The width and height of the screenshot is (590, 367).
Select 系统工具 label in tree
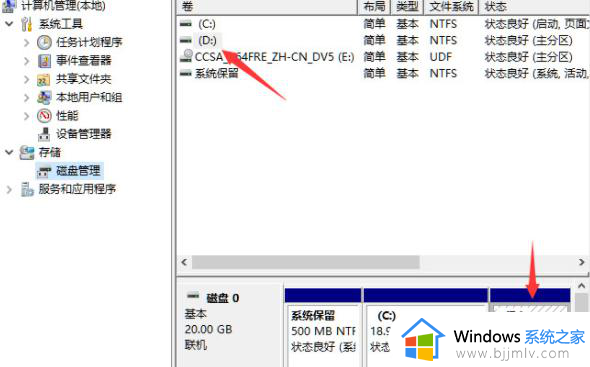coord(61,24)
